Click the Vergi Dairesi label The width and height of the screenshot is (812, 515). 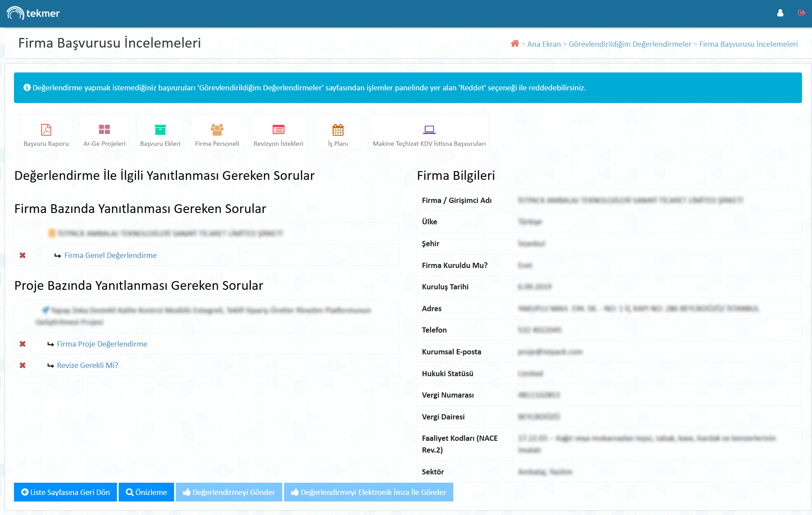(443, 417)
